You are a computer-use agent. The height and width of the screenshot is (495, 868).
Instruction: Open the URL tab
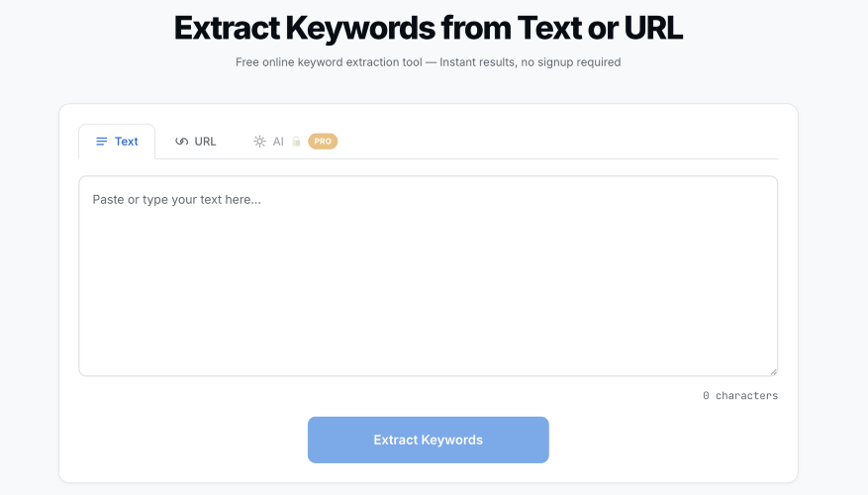[195, 142]
